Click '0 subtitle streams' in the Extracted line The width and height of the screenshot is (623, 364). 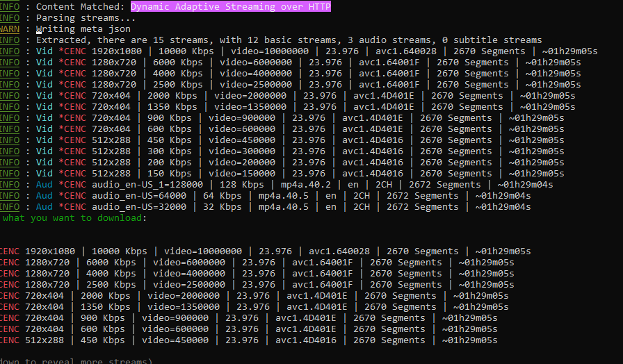[x=492, y=40]
